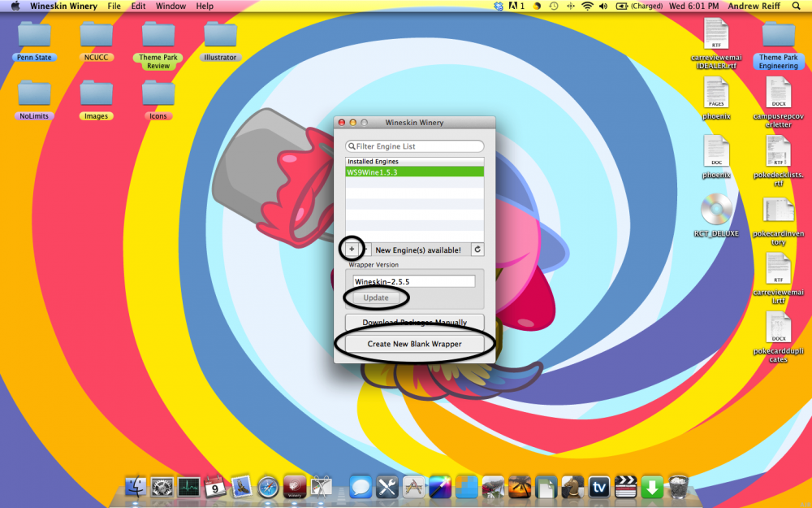This screenshot has height=508, width=812.
Task: Open Messages app in the dock
Action: 361,487
